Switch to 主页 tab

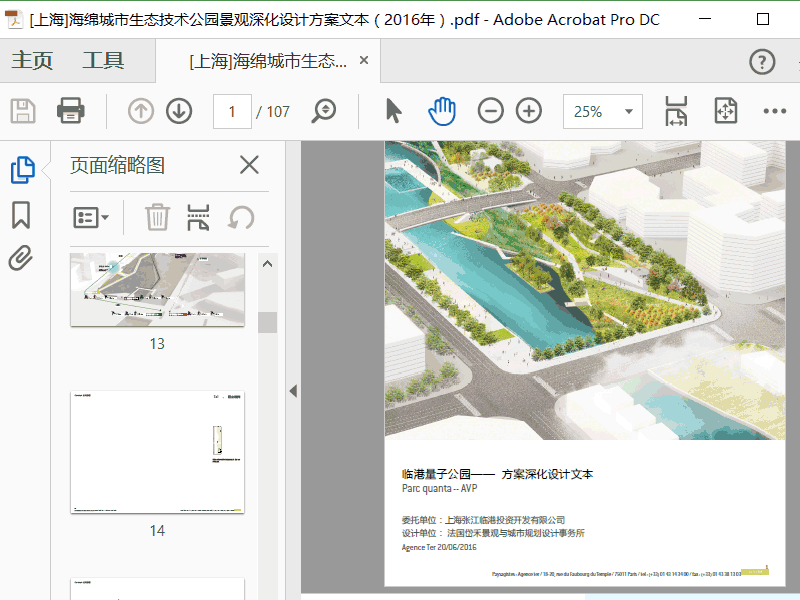32,61
